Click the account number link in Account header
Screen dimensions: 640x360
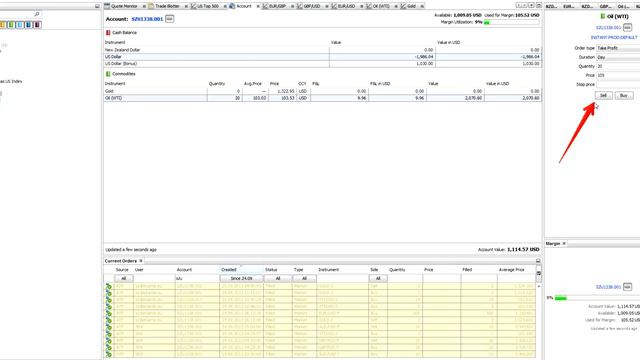pyautogui.click(x=147, y=19)
